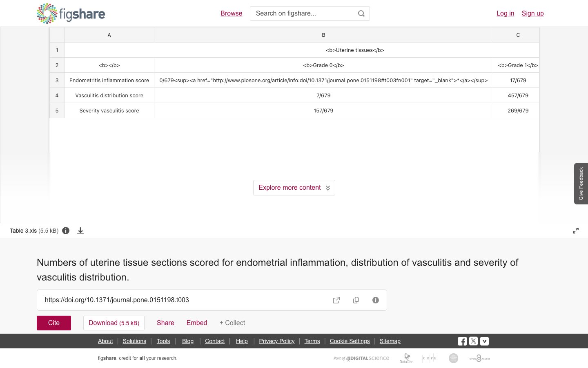Click the Download (5.5 kB) button
Viewport: 588px width, 368px height.
point(114,323)
